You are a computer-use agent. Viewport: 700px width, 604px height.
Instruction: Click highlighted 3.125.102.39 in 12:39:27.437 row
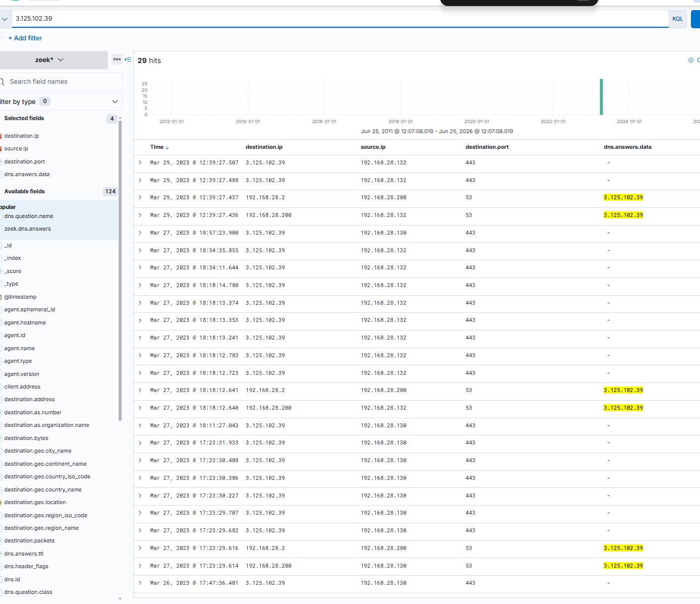[623, 197]
